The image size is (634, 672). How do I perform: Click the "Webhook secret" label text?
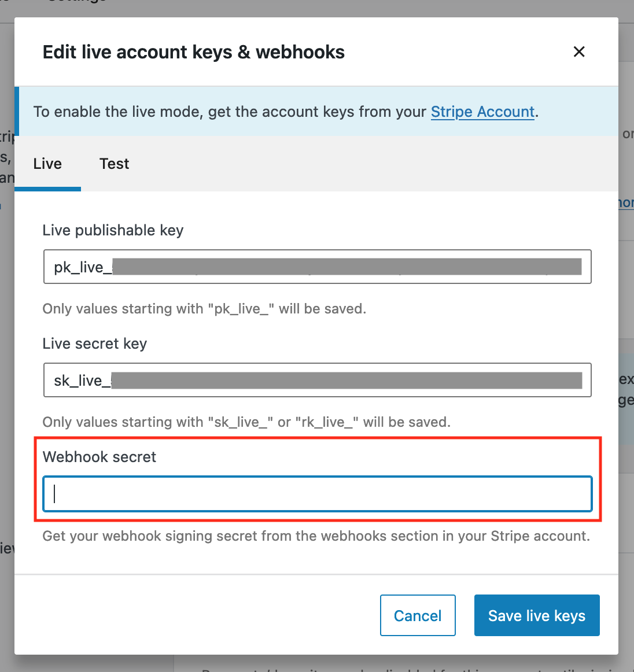coord(99,457)
